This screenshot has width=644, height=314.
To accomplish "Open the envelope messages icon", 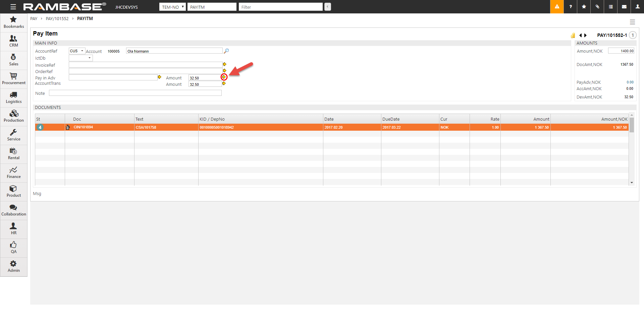I will pos(624,7).
